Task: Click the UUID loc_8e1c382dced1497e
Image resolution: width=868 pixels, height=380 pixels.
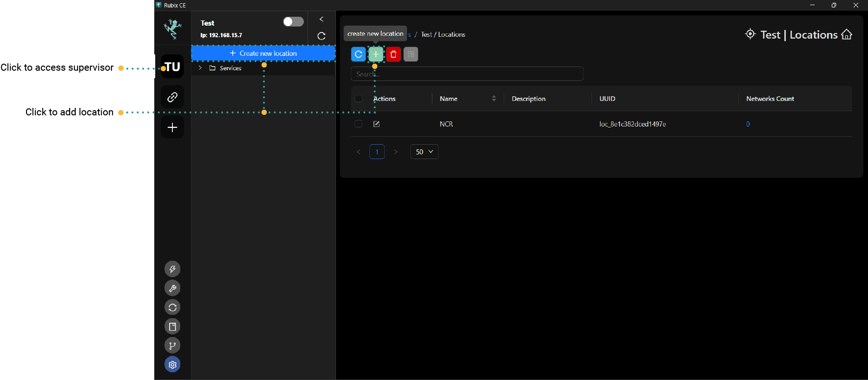Action: click(x=632, y=124)
